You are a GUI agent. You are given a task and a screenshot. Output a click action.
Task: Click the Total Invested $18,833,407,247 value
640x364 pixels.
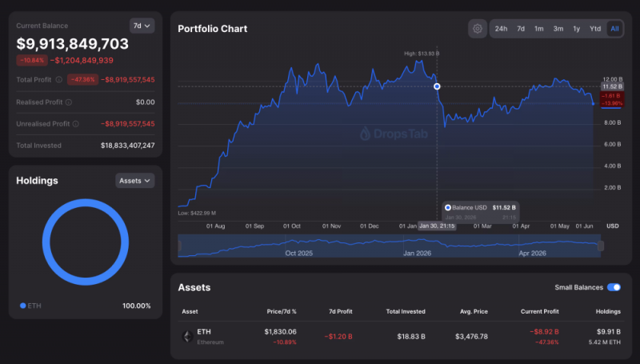click(x=128, y=146)
